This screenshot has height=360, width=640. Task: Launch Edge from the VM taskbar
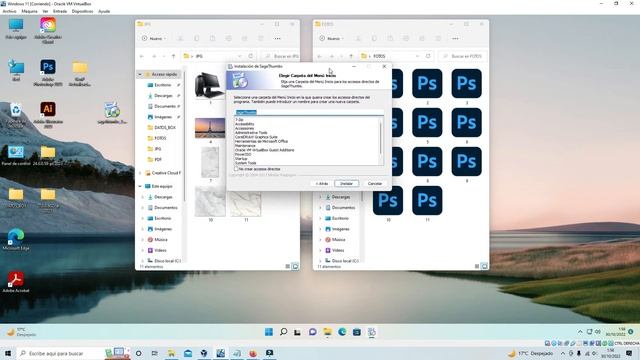pyautogui.click(x=342, y=332)
